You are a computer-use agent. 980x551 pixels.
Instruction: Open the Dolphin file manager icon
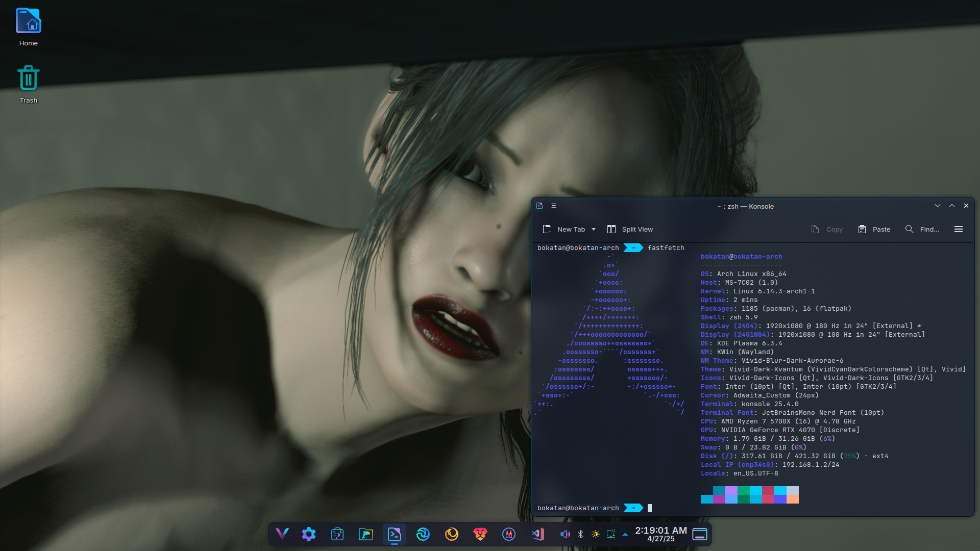coord(366,534)
